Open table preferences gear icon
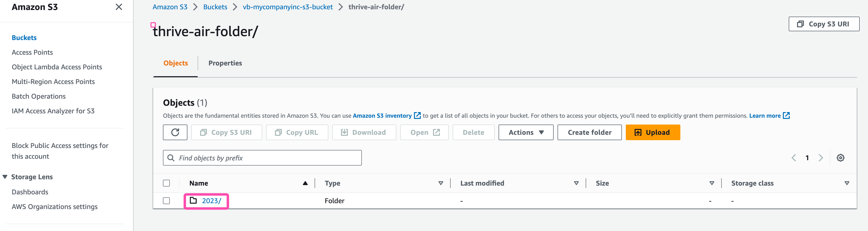Image resolution: width=868 pixels, height=231 pixels. click(x=840, y=158)
